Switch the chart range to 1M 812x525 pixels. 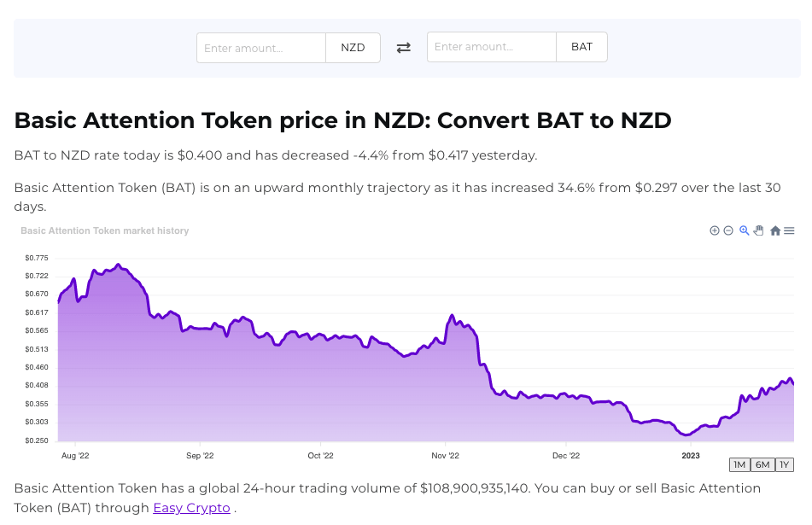pyautogui.click(x=739, y=464)
